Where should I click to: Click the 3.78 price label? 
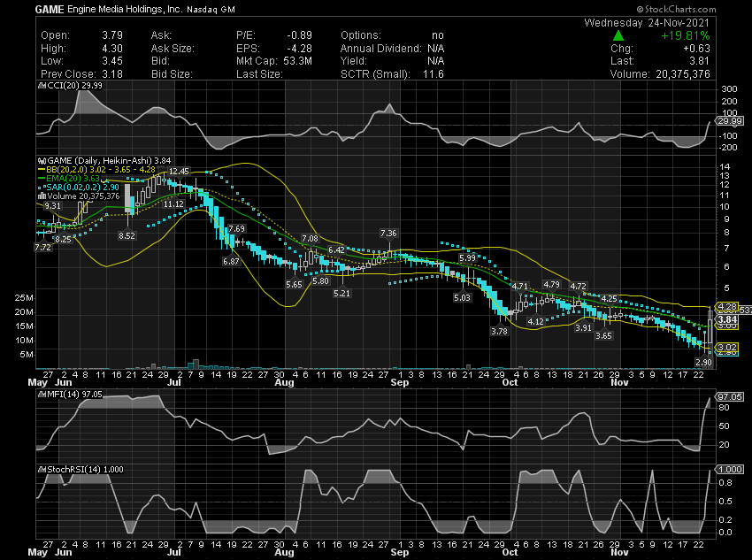pyautogui.click(x=499, y=331)
